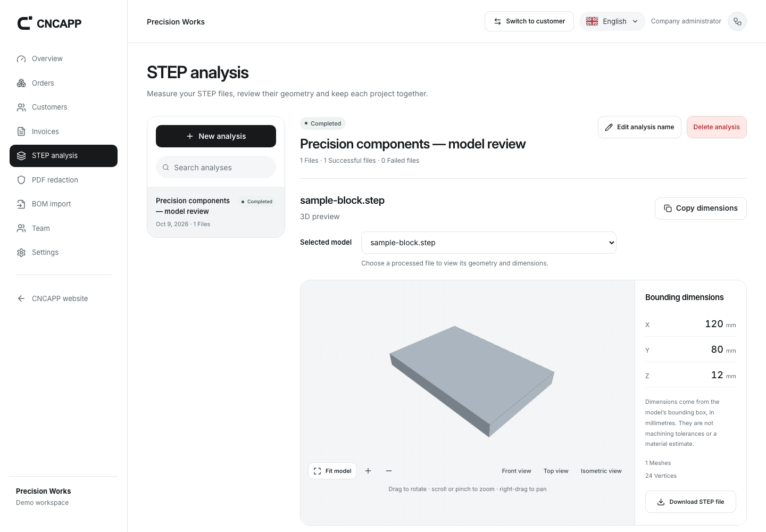
Task: Click the 24 Vertices text
Action: point(661,476)
